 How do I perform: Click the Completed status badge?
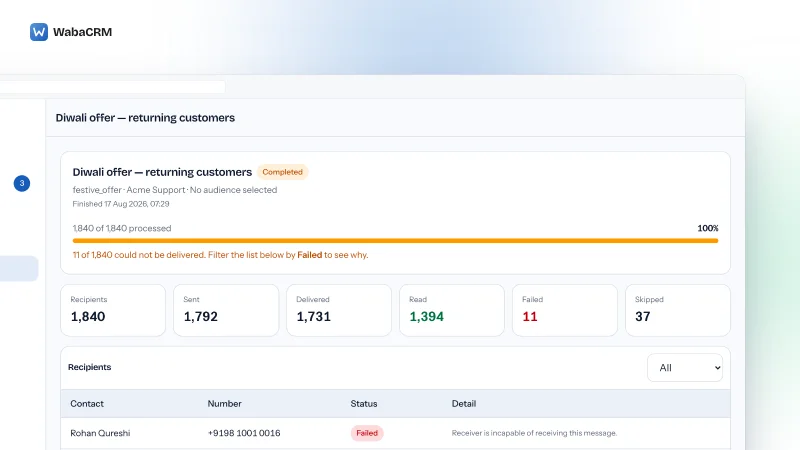(282, 172)
